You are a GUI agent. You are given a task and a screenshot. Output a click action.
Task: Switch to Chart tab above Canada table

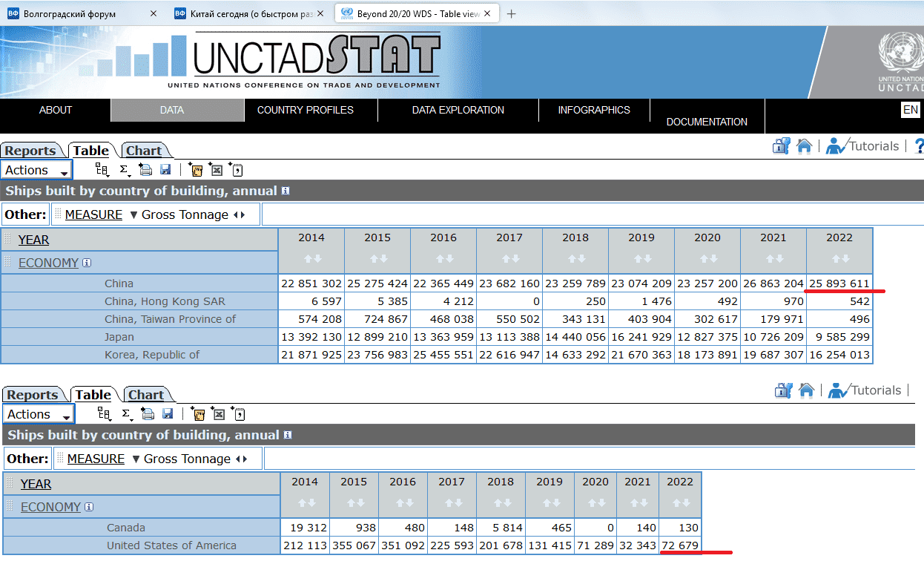(146, 395)
